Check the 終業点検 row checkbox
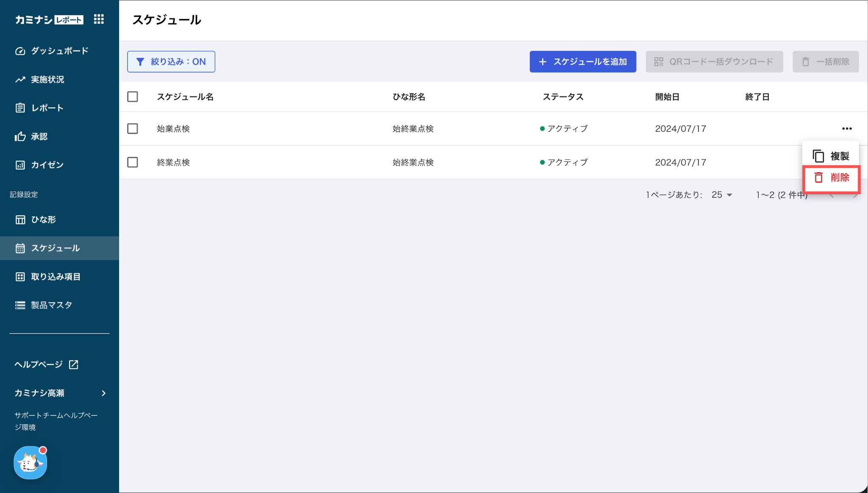Screen dimensions: 868x493 pyautogui.click(x=133, y=162)
